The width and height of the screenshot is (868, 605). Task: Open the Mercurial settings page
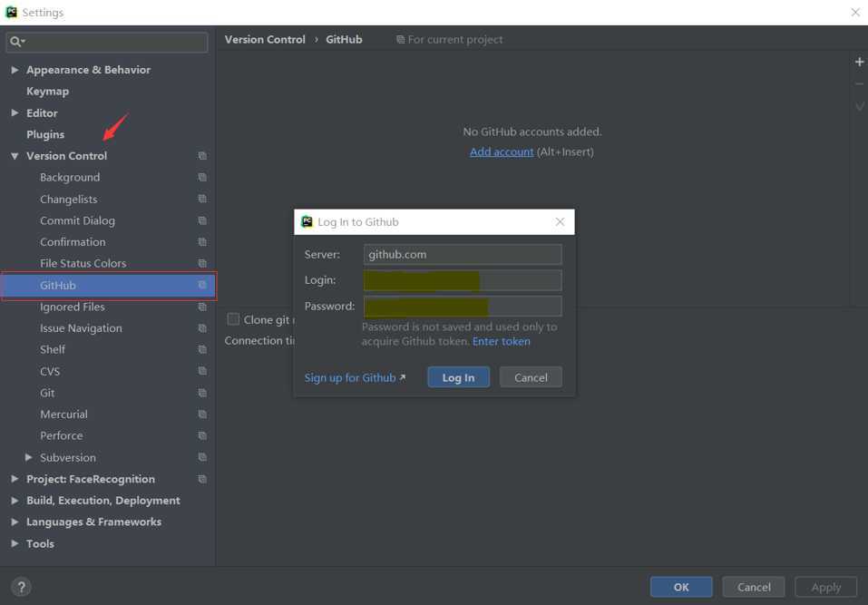[63, 415]
